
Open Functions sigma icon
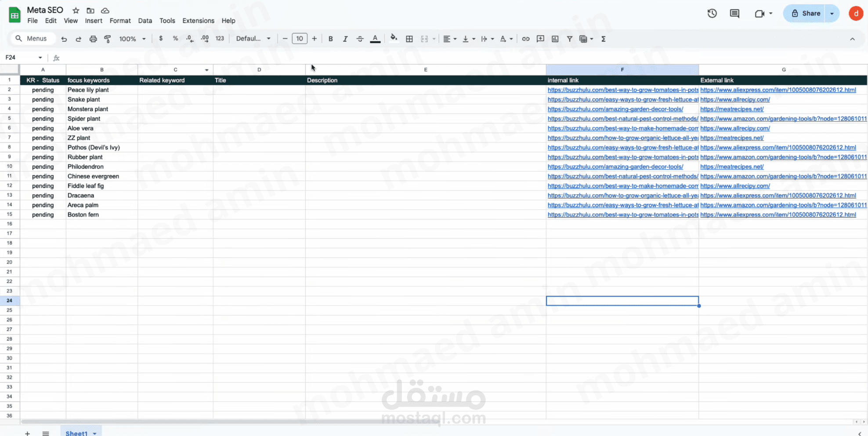[x=604, y=39]
